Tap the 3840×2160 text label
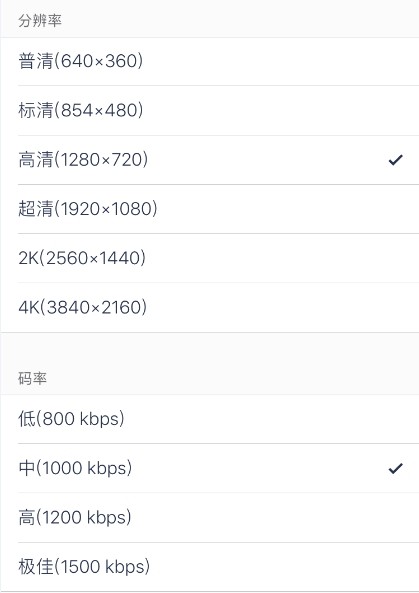419x593 pixels. coord(93,307)
